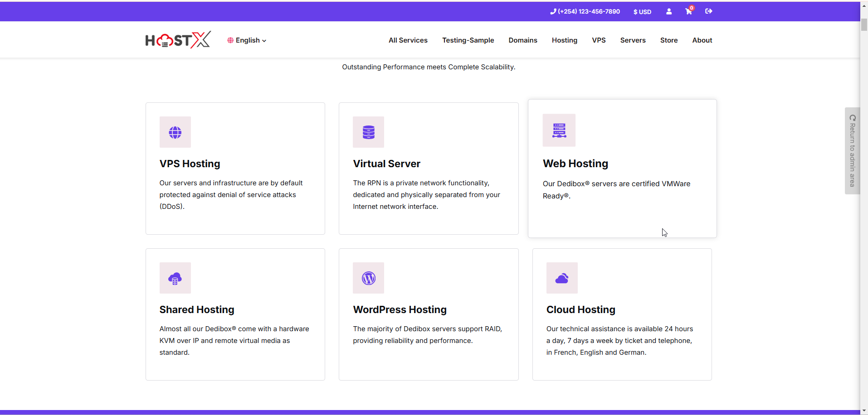Expand the English language dropdown

pyautogui.click(x=247, y=40)
